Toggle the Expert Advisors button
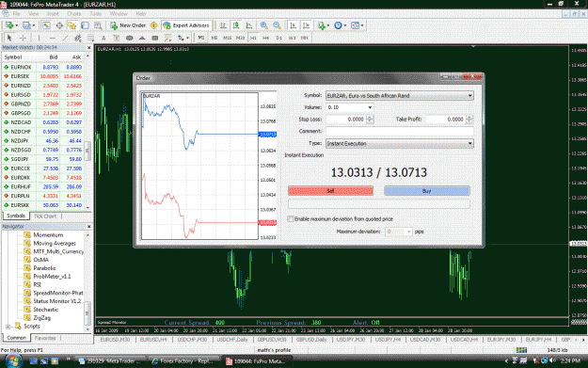 coord(186,25)
